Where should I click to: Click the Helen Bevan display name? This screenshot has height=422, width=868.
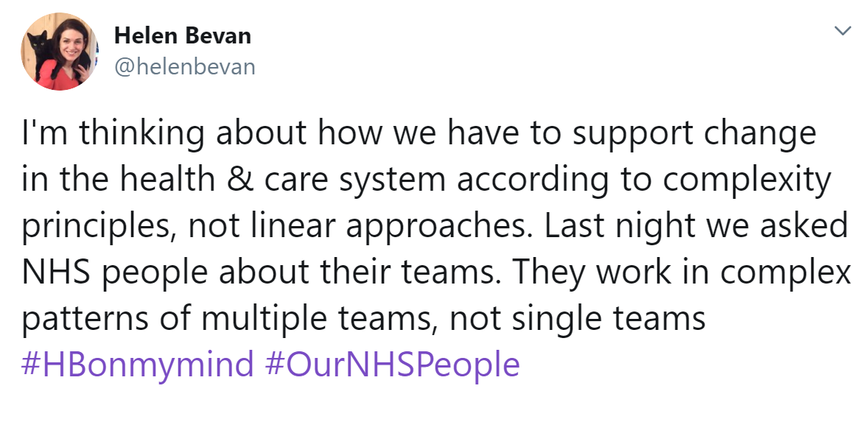(x=183, y=37)
